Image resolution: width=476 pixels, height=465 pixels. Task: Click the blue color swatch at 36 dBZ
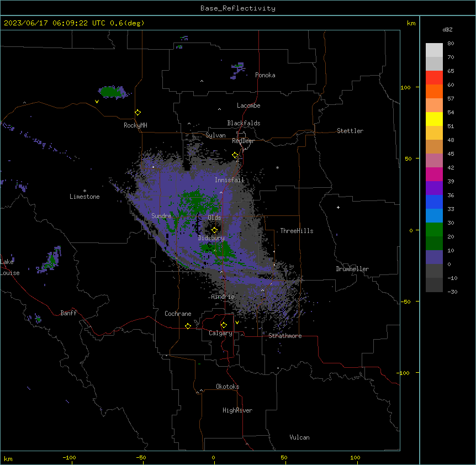tap(434, 202)
